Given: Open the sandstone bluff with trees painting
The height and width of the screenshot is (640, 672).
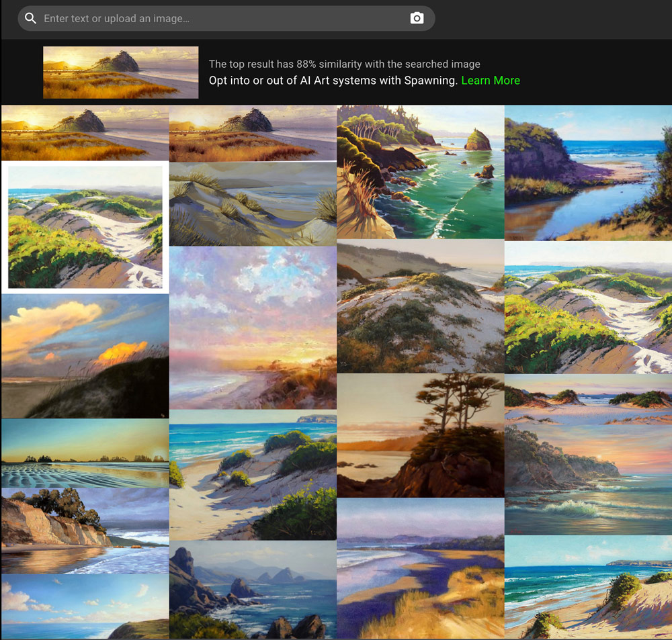Looking at the screenshot, I should [85, 531].
